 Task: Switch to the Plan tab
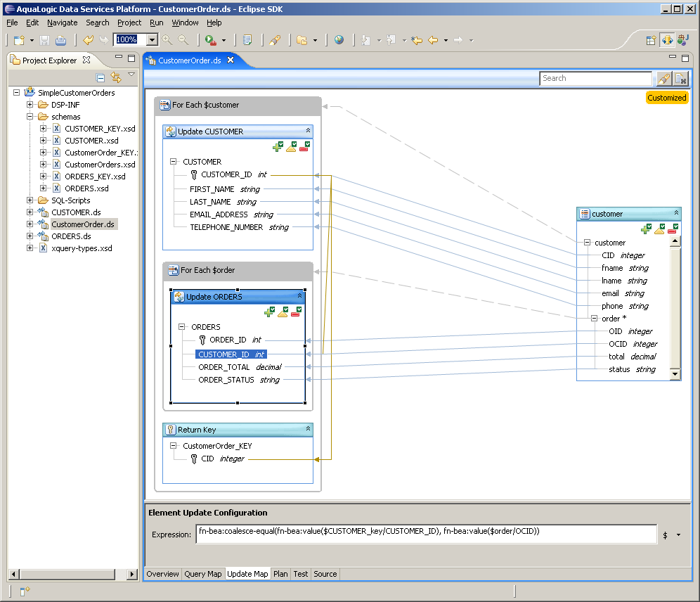pyautogui.click(x=280, y=574)
